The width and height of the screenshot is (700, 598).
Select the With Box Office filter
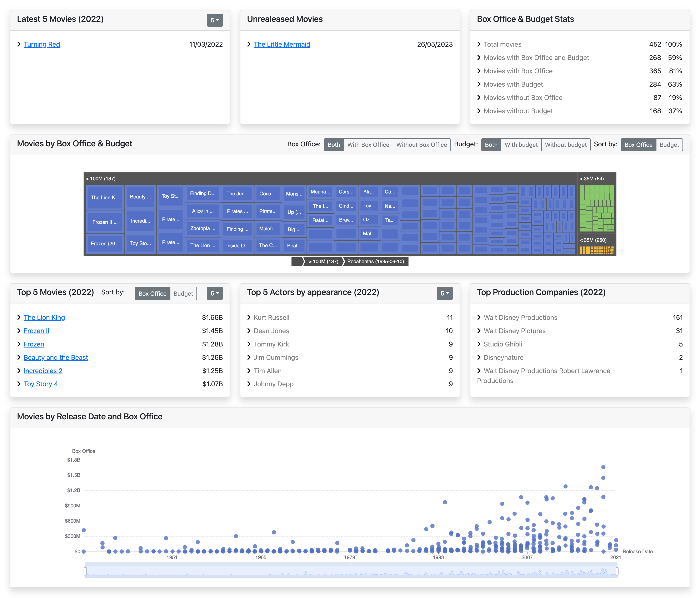coord(368,145)
